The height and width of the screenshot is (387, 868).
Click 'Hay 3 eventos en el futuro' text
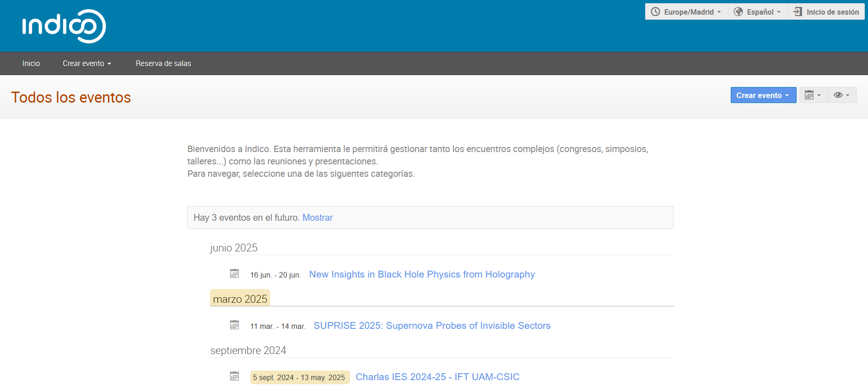(x=246, y=218)
